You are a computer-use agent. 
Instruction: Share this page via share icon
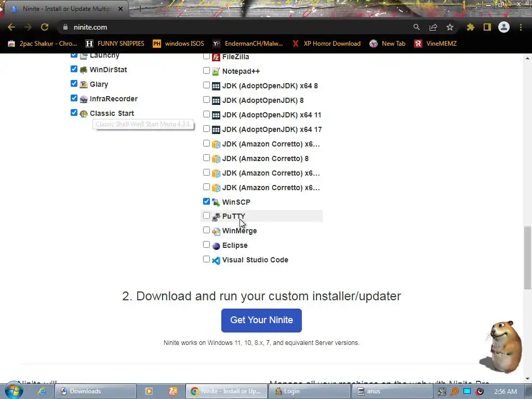coord(433,27)
